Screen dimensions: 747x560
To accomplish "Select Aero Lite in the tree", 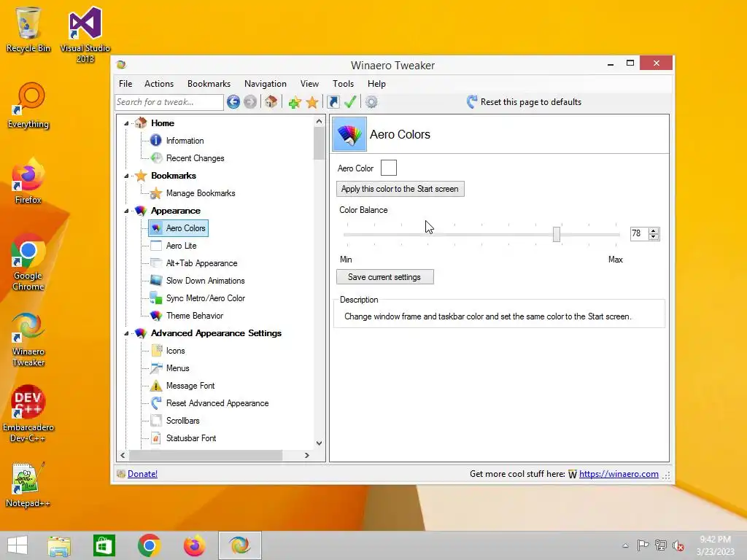I will coord(181,246).
